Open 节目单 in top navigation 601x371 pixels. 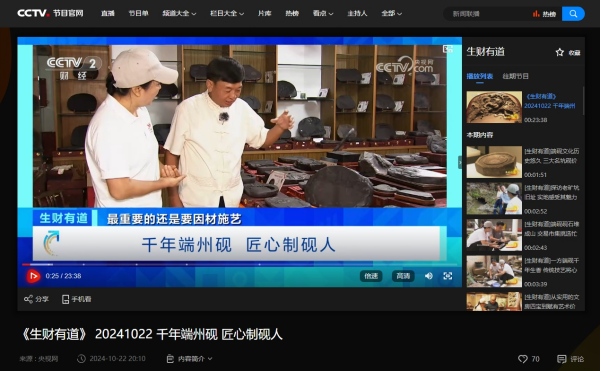[138, 13]
